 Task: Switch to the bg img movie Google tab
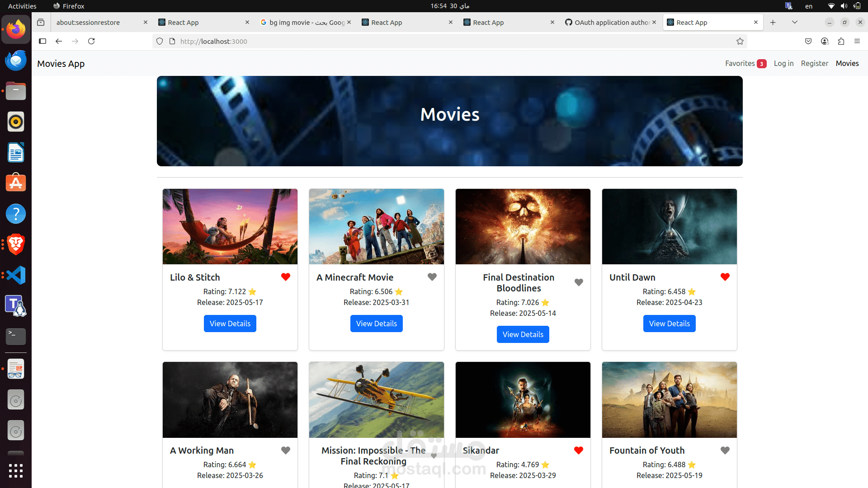click(303, 22)
